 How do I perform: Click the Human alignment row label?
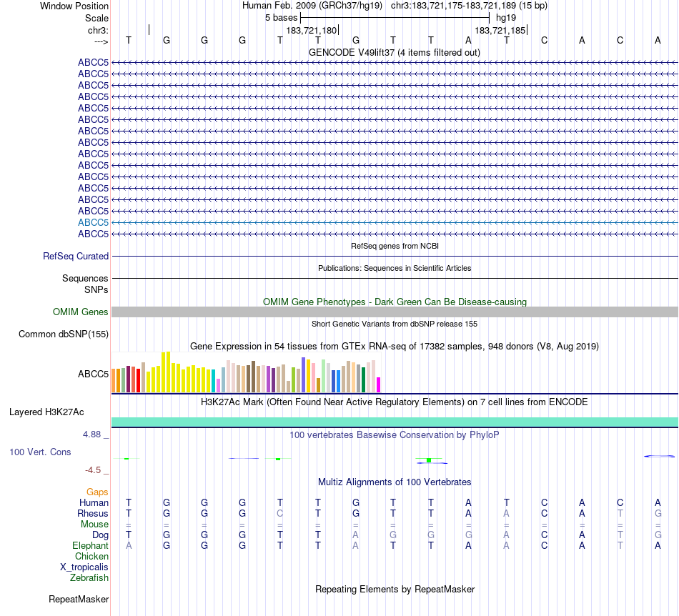pyautogui.click(x=94, y=502)
